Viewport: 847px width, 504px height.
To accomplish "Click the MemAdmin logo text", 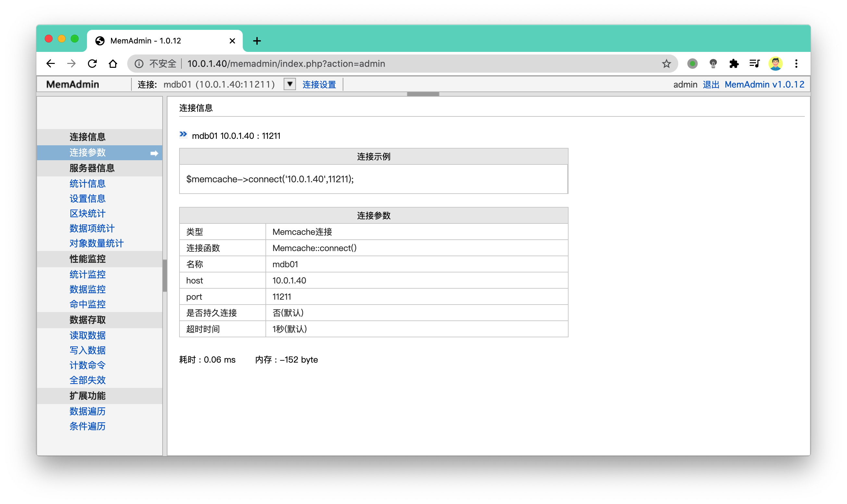I will (x=72, y=84).
